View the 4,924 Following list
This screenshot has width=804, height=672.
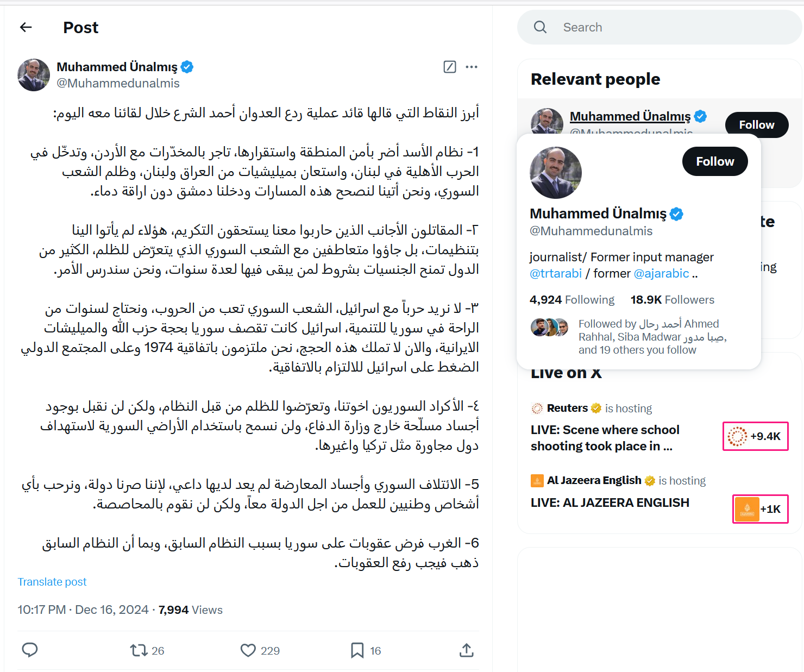[571, 300]
